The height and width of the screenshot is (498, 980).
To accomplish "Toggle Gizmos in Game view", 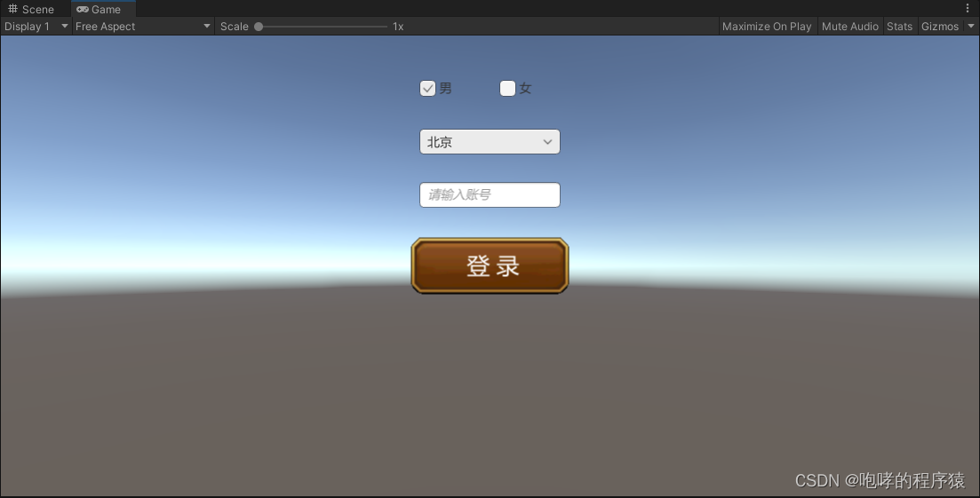I will 940,27.
